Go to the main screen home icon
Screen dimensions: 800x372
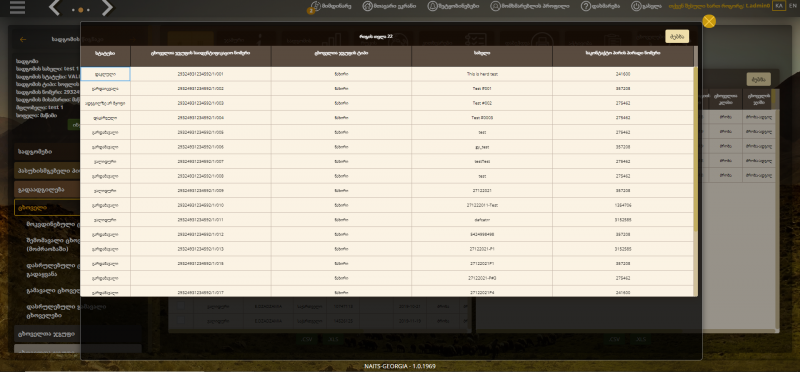pyautogui.click(x=367, y=6)
